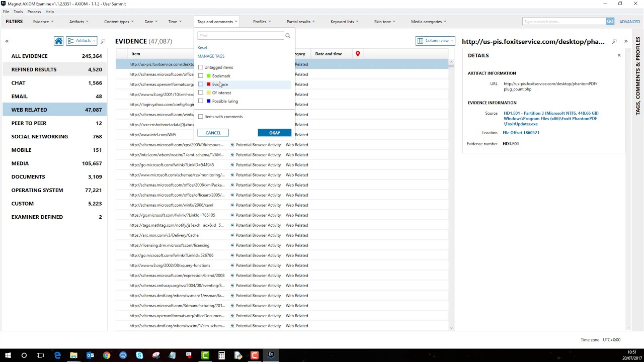This screenshot has width=644, height=362.
Task: Click the Windows Start button
Action: click(x=8, y=355)
